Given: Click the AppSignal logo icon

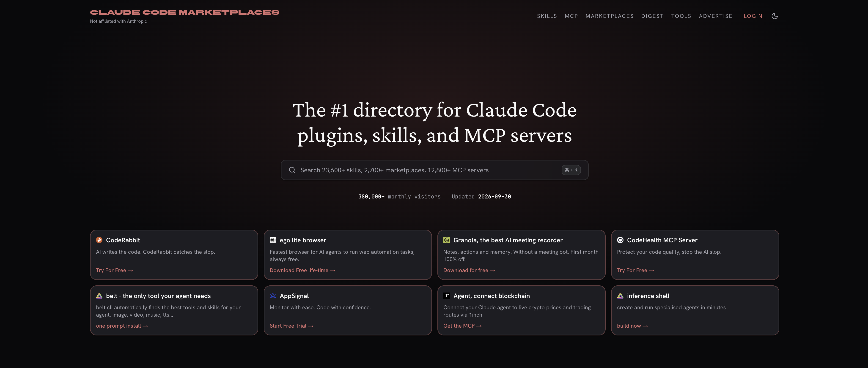Looking at the screenshot, I should tap(273, 296).
